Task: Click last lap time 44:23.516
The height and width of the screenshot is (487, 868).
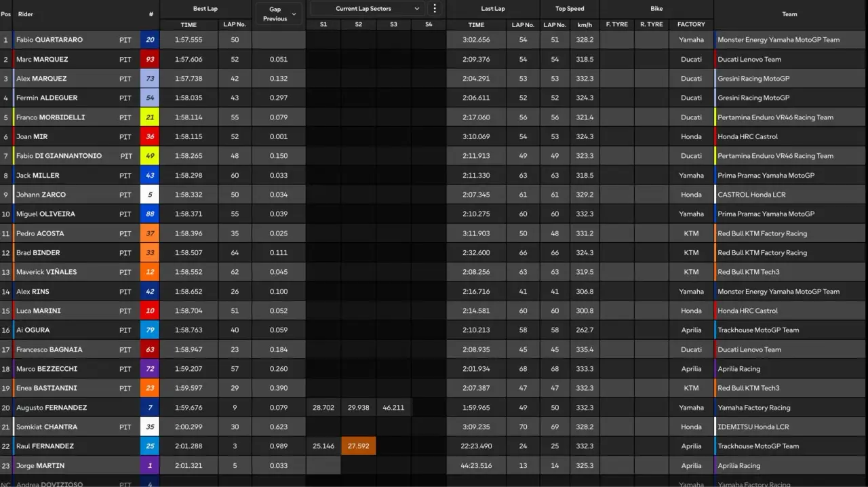Action: point(476,466)
